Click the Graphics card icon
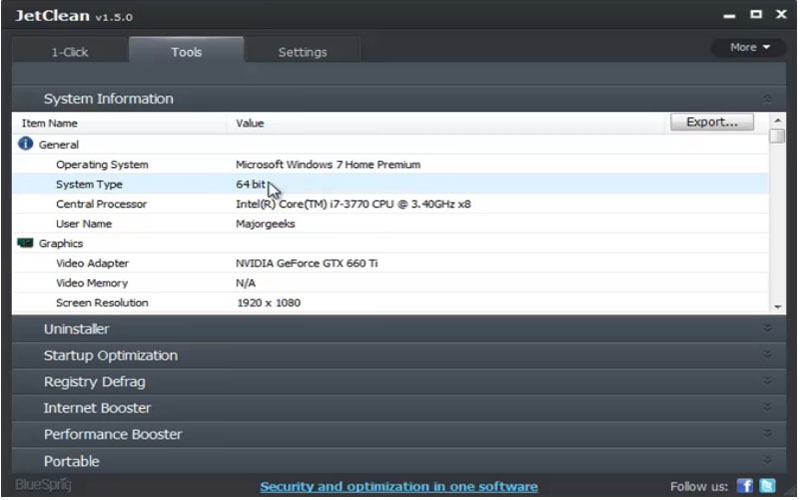This screenshot has height=500, width=800. (25, 243)
